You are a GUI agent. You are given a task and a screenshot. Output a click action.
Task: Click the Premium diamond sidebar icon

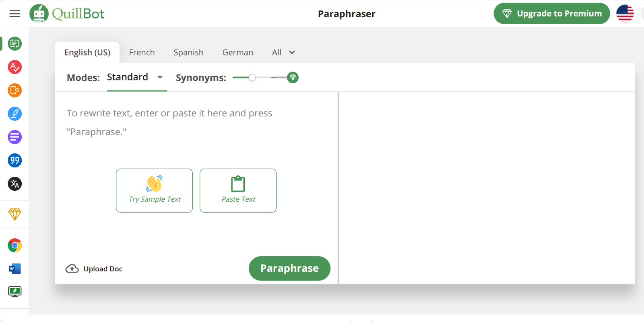click(15, 214)
